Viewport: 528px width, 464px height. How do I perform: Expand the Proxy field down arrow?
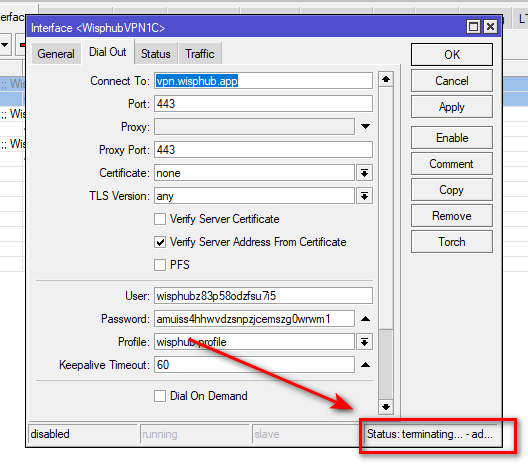tap(365, 127)
